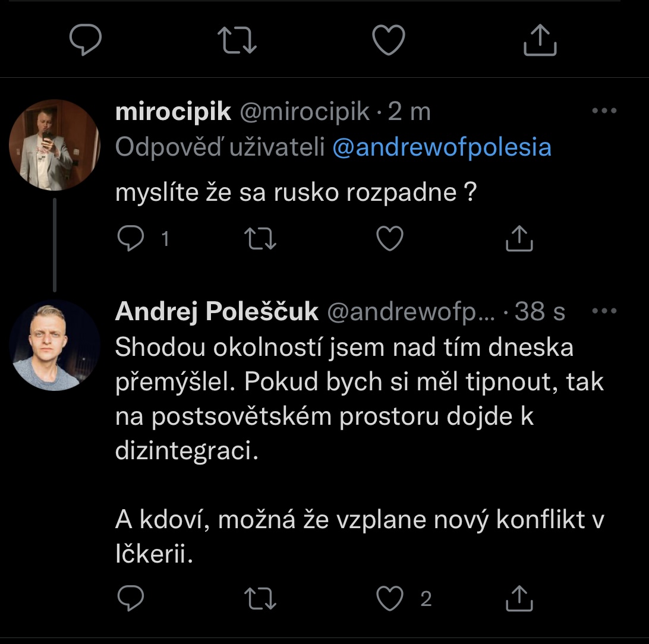This screenshot has height=644, width=649.
Task: Share the top tweet
Action: pos(540,41)
